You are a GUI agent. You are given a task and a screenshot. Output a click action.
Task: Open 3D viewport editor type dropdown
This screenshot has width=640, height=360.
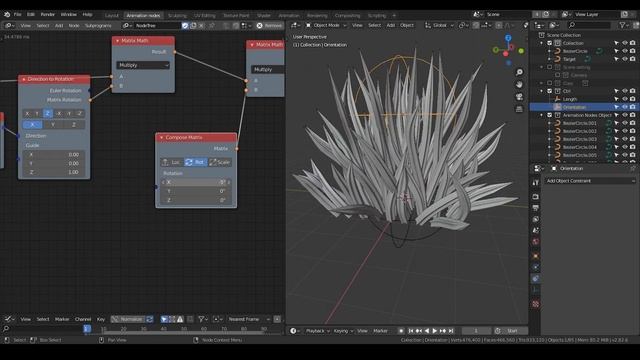296,25
